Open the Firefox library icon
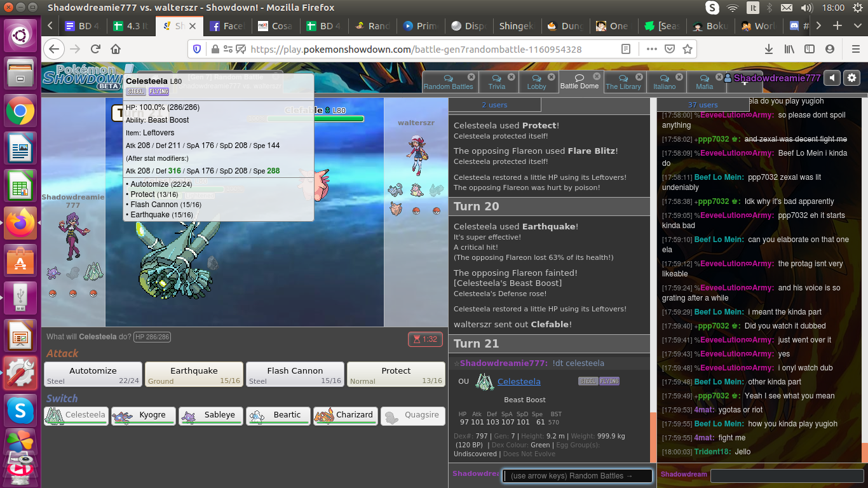This screenshot has width=868, height=488. coord(789,49)
